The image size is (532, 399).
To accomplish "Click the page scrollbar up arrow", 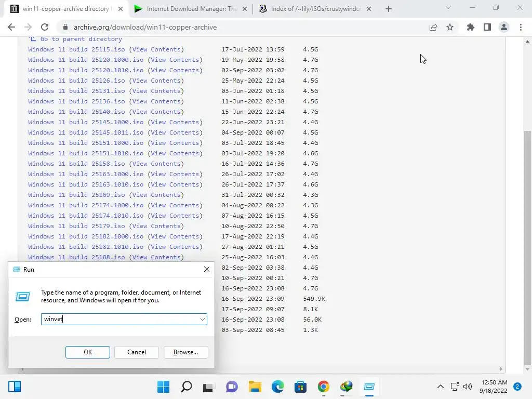I will 527,42.
